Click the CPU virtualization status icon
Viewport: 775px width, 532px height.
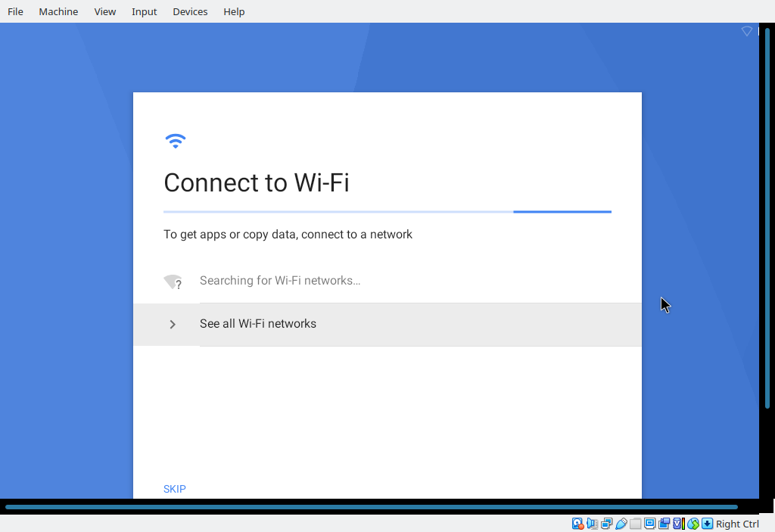point(679,524)
